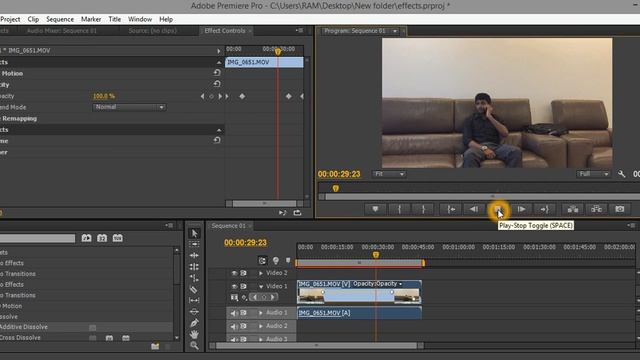This screenshot has height=360, width=640.
Task: Open the Blend Mode Normal dropdown
Action: tap(129, 107)
